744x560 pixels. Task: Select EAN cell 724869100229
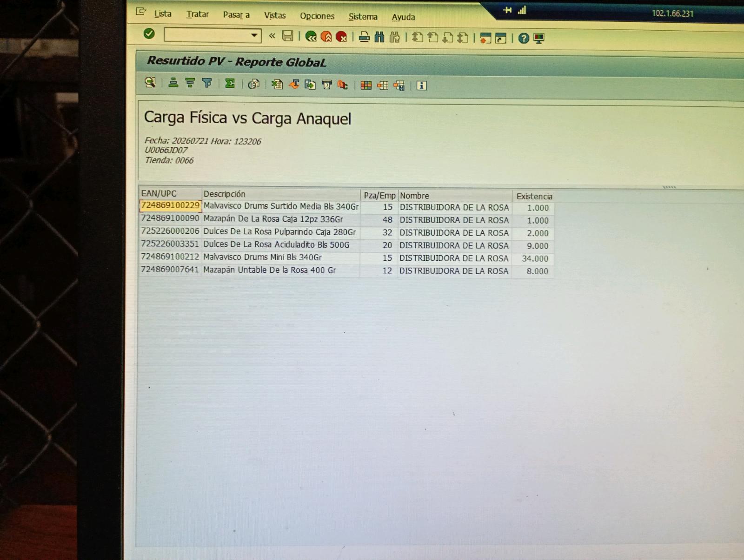pyautogui.click(x=170, y=205)
